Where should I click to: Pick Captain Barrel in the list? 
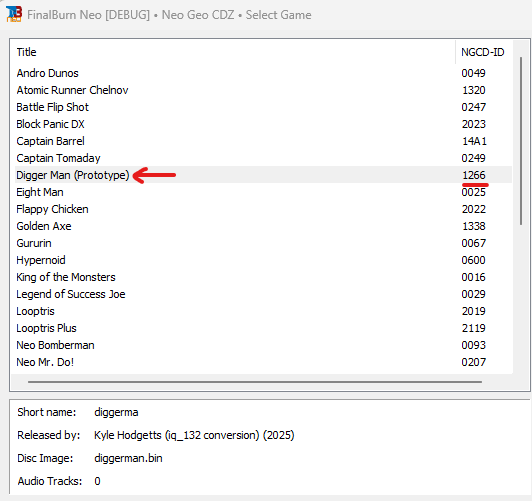click(263, 141)
